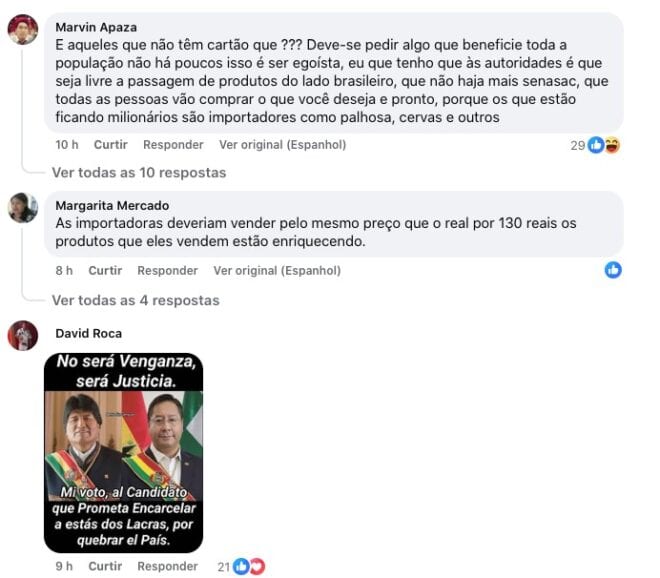Click the thumbs-up icon on Margarita's comment
Image resolution: width=660 pixels, height=578 pixels.
click(x=613, y=270)
